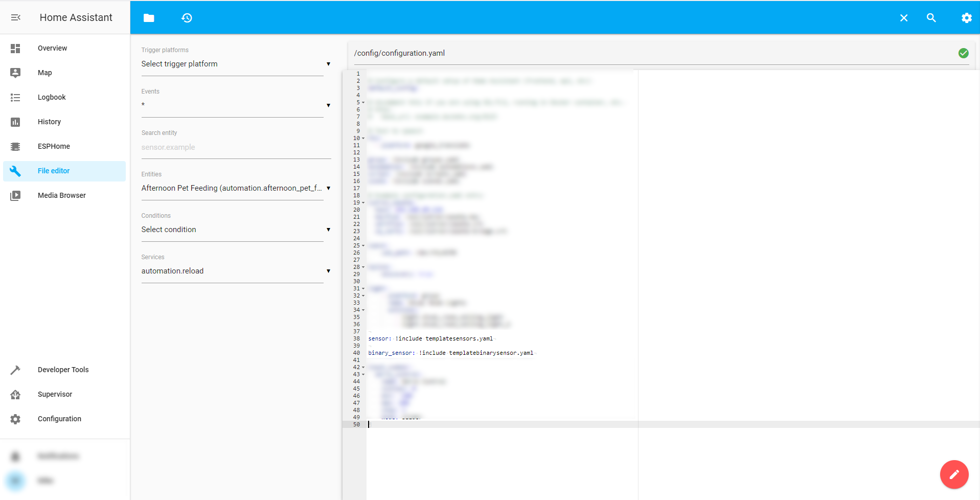Screen dimensions: 980x500
Task: Close the current file with X
Action: (x=904, y=18)
